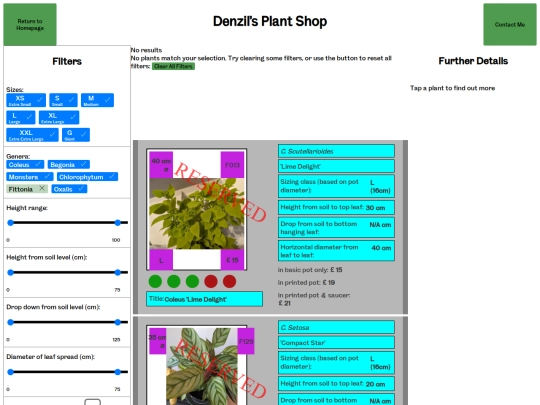
Task: Select the Title Coleus 'Lime Delight' field
Action: (205, 299)
